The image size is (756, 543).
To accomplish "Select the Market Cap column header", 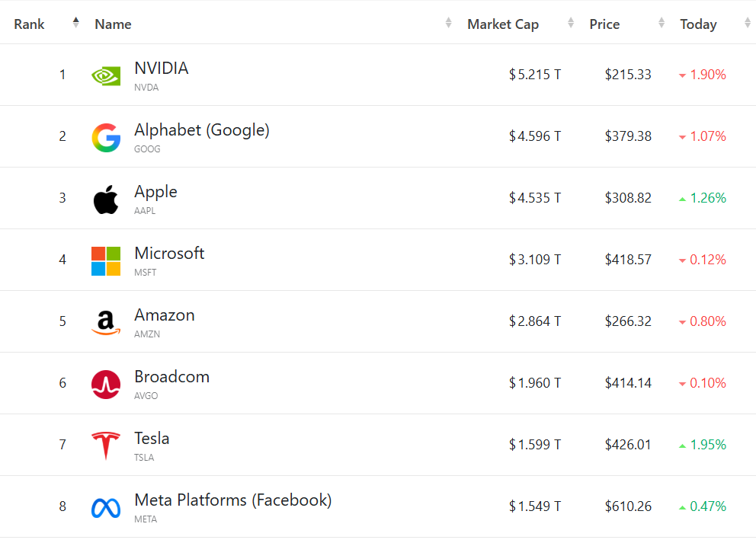I will click(503, 24).
